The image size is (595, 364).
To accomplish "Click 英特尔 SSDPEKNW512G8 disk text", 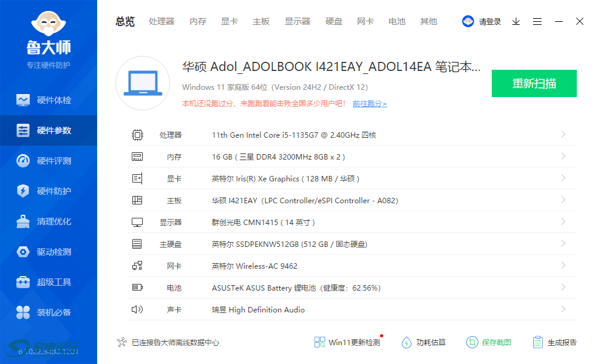I will [289, 244].
